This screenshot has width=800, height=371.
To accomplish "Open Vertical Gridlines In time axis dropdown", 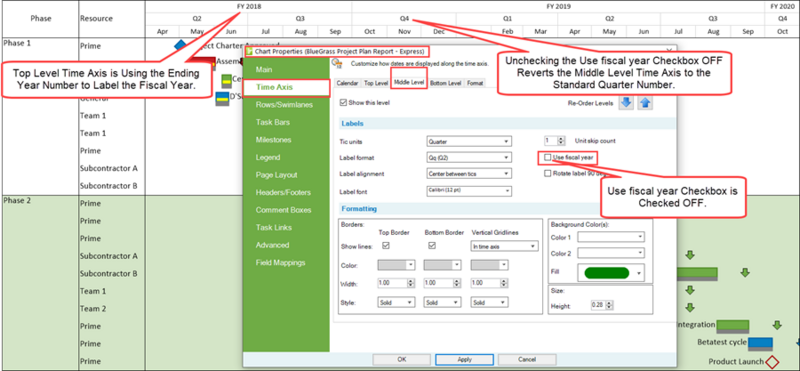I will pyautogui.click(x=504, y=246).
